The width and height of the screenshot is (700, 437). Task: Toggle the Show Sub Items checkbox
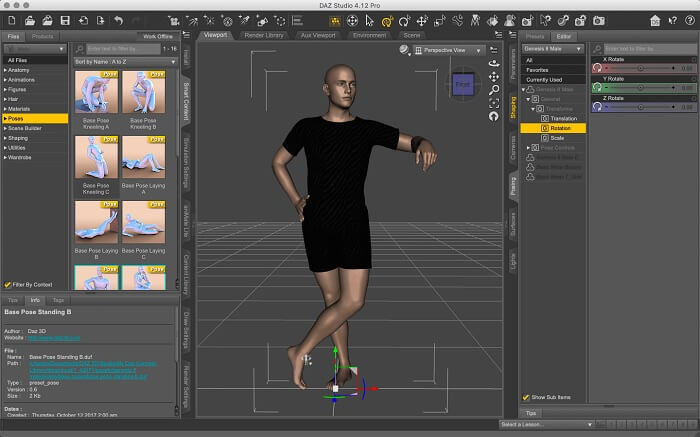526,397
